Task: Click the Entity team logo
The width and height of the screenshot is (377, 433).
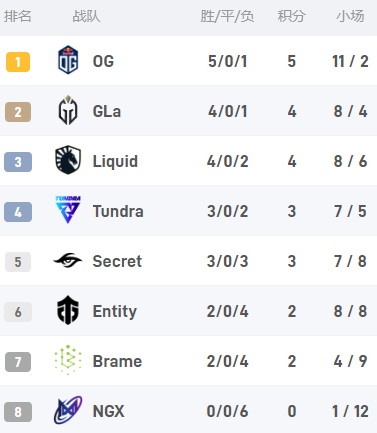Action: 68,310
